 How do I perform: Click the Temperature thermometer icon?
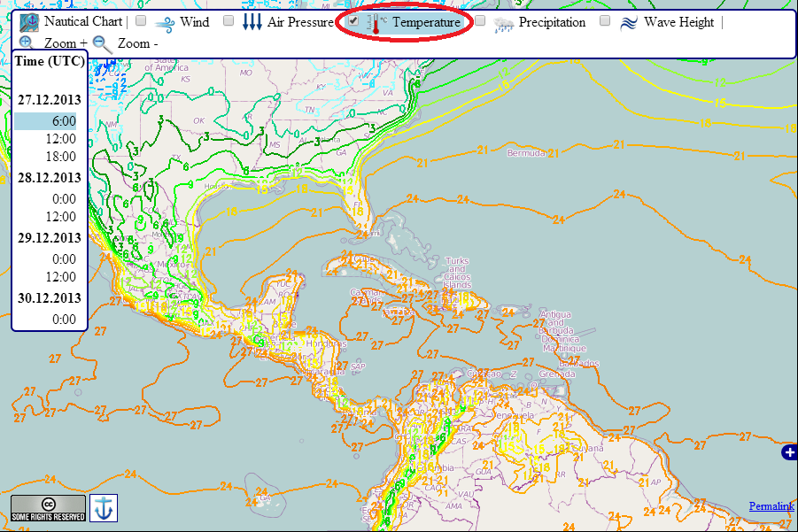tap(374, 22)
